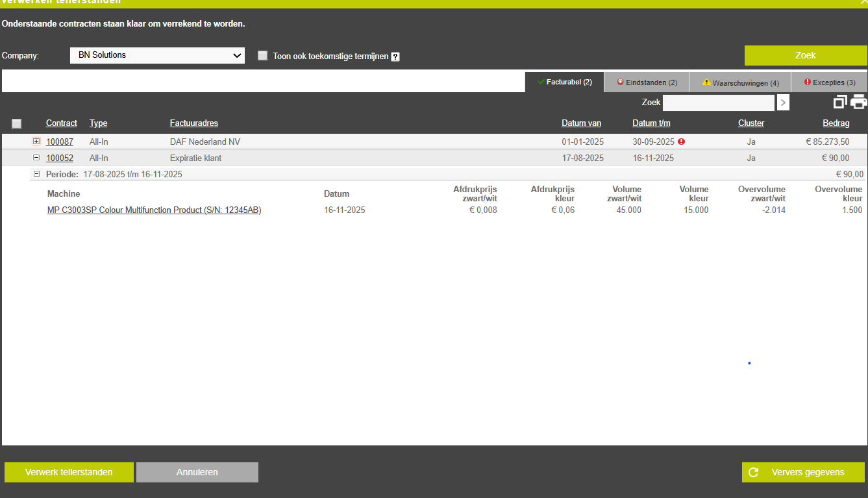Viewport: 868px width, 498px height.
Task: Click the Ververs gegevens refresh button
Action: (803, 472)
